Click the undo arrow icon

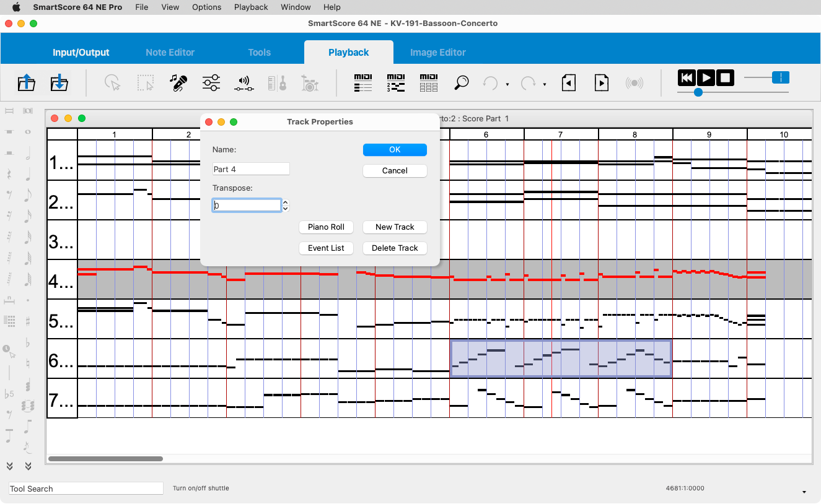pyautogui.click(x=490, y=82)
